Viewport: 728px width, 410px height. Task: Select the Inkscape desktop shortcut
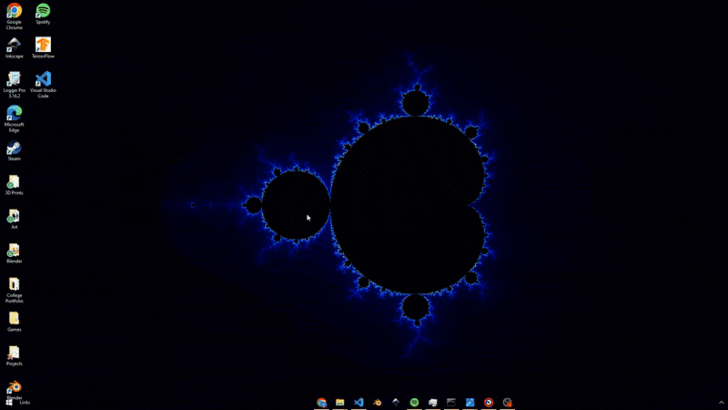coord(14,47)
